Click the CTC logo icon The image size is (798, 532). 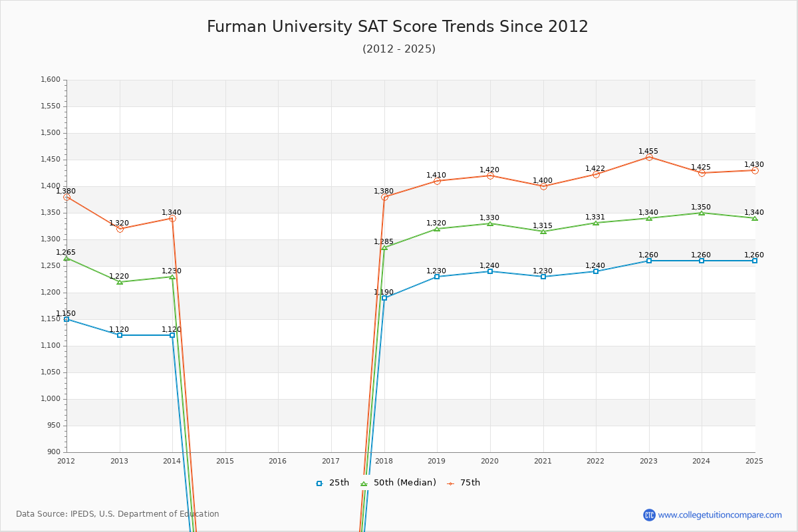(x=649, y=515)
